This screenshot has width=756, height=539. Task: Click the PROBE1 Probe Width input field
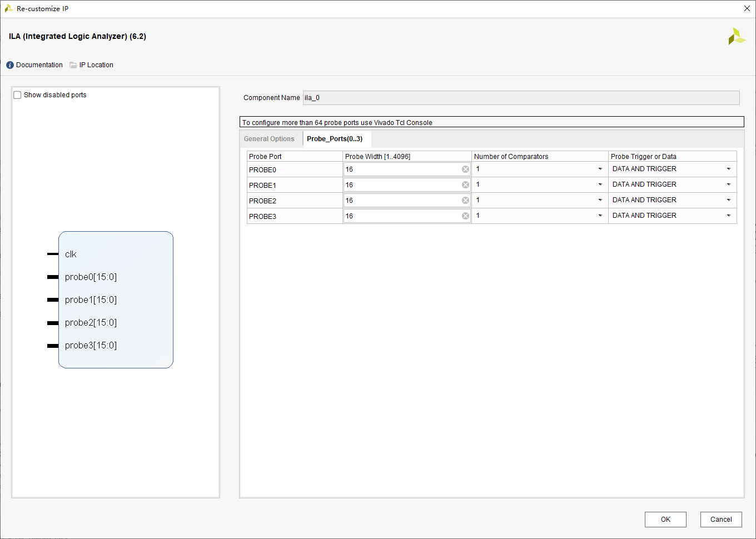(407, 185)
